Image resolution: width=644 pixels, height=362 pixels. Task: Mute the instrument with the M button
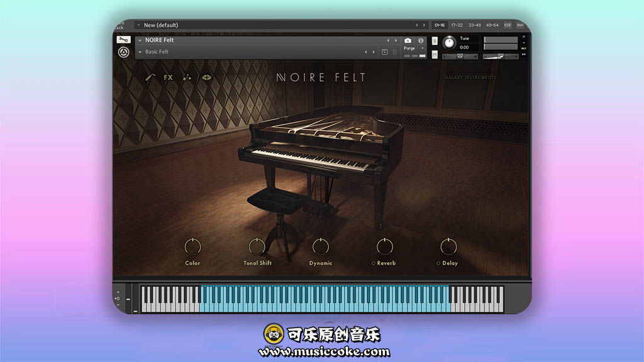pos(435,55)
